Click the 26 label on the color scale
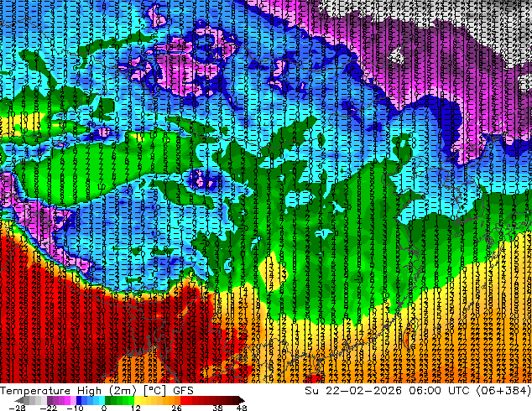 click(176, 408)
